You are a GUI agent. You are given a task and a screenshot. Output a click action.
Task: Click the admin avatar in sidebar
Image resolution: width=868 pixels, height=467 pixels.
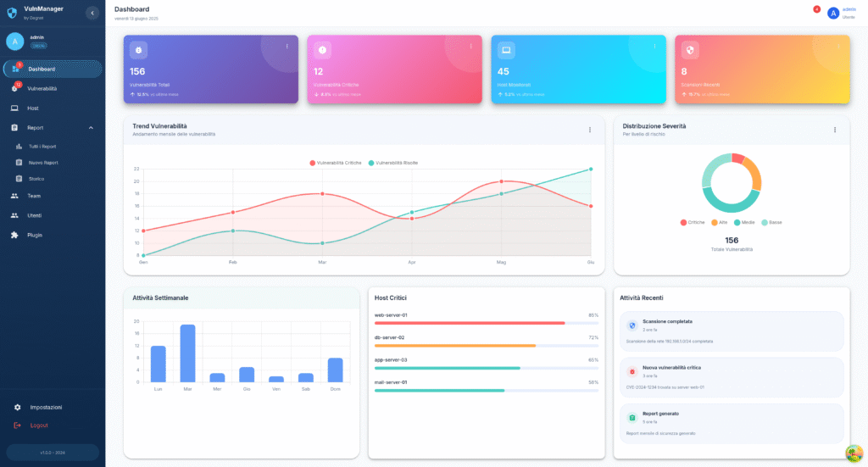tap(15, 42)
